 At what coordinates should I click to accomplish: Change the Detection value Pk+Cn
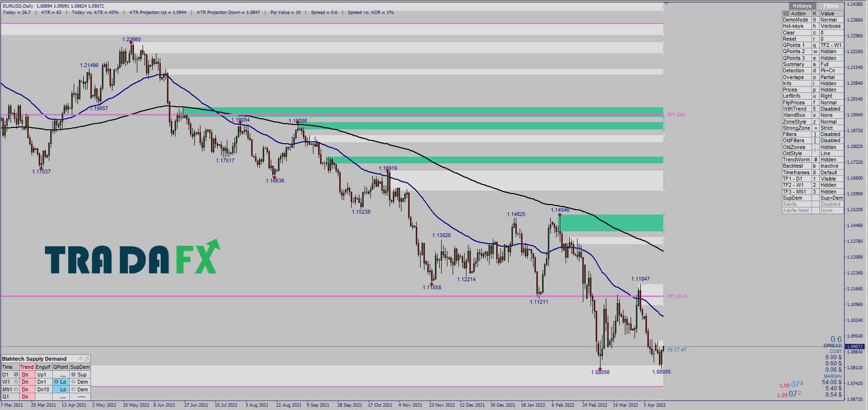(831, 70)
